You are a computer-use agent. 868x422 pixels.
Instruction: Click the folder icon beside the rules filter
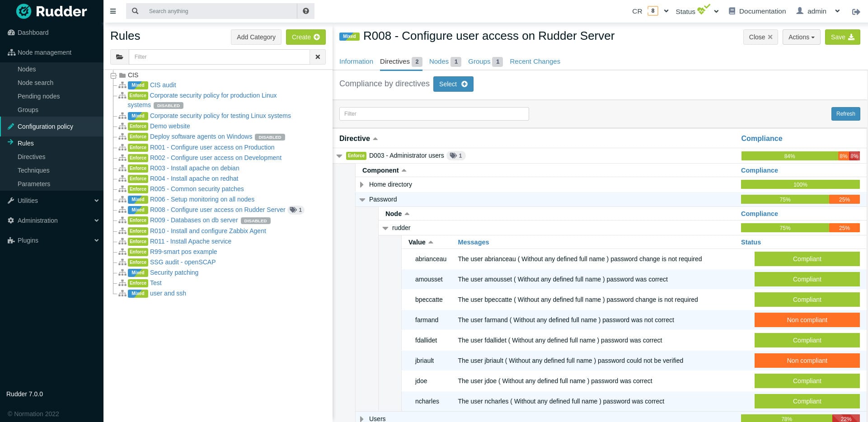pyautogui.click(x=119, y=57)
